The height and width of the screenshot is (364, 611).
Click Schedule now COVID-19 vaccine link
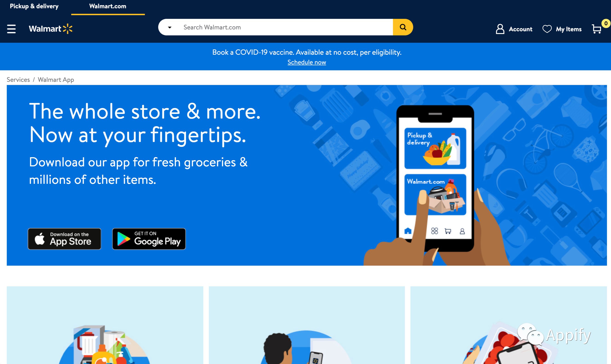(x=307, y=62)
